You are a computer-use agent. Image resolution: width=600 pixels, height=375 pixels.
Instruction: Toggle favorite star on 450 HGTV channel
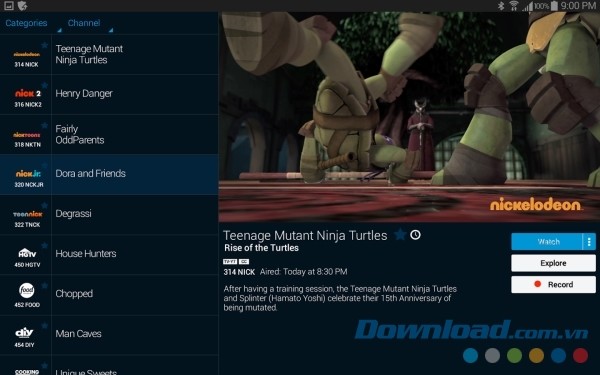(x=45, y=245)
